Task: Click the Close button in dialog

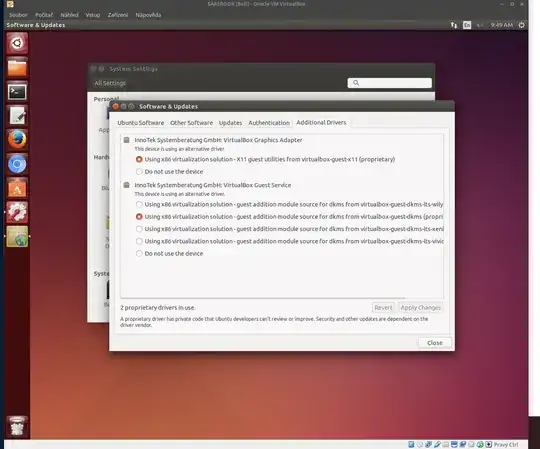Action: point(435,343)
